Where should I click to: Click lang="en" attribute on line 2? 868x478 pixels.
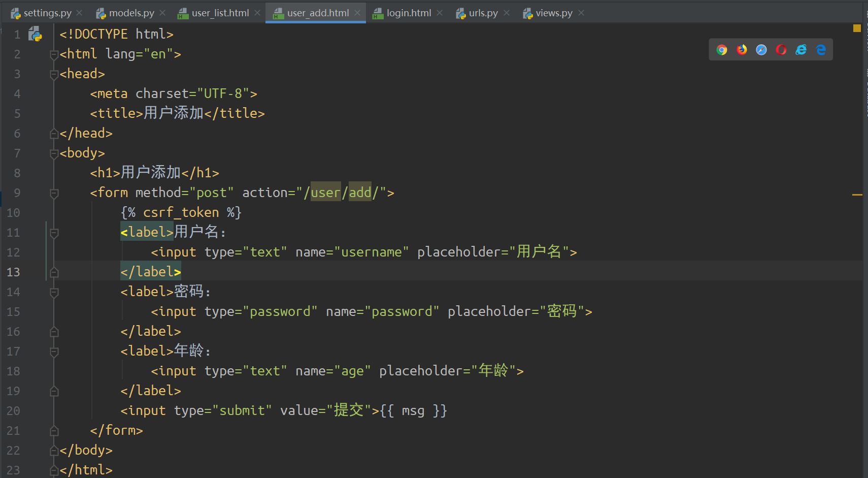coord(139,54)
